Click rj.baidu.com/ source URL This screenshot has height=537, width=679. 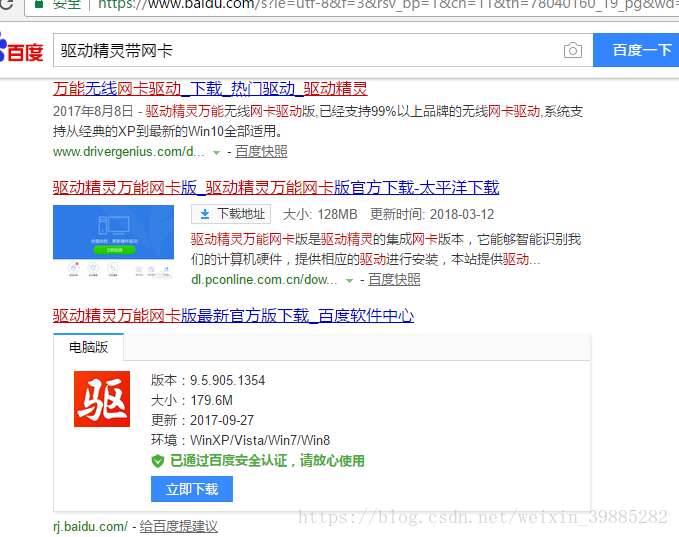[x=91, y=527]
